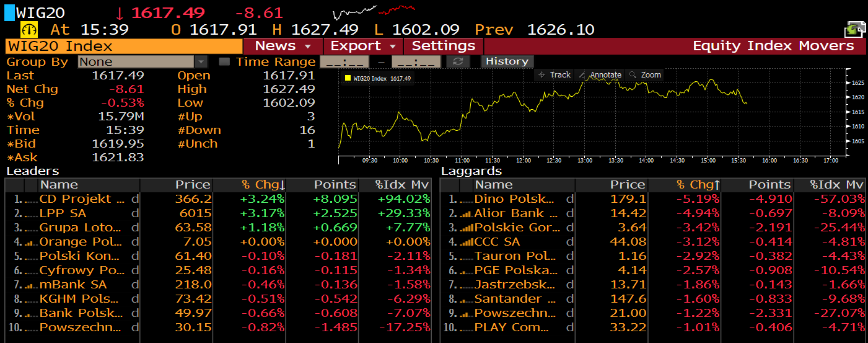Viewport: 868px width, 343px height.
Task: Click the 15.79M volume value
Action: click(x=121, y=117)
